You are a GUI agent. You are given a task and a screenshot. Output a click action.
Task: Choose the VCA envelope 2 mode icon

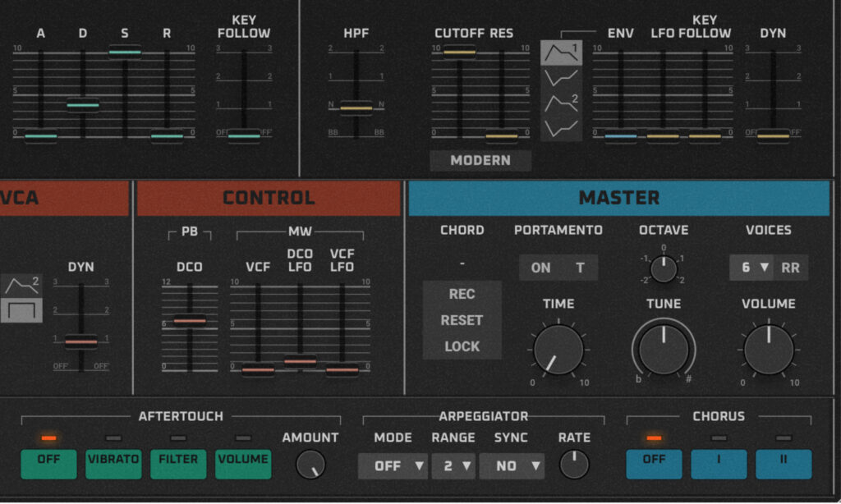[21, 285]
